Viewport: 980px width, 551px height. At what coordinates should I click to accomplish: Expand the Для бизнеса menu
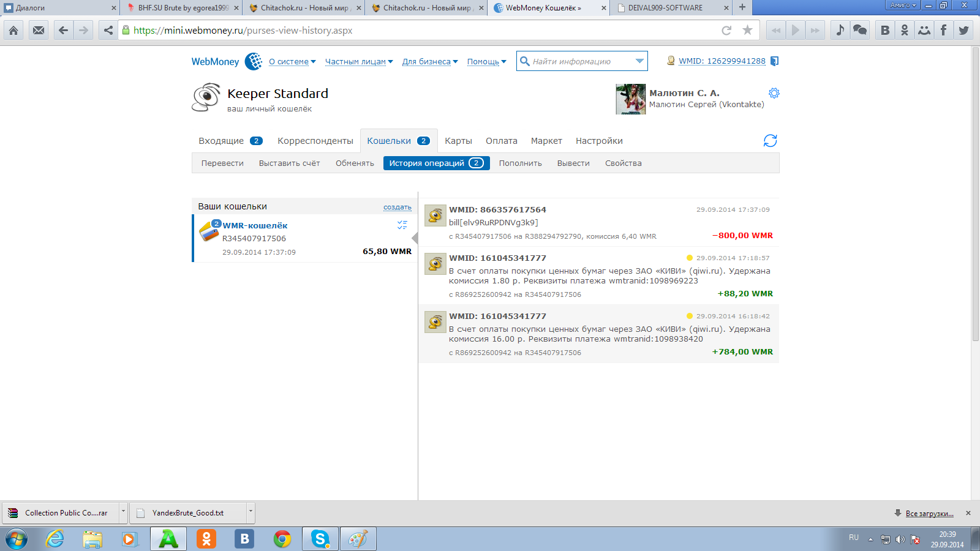pos(430,61)
